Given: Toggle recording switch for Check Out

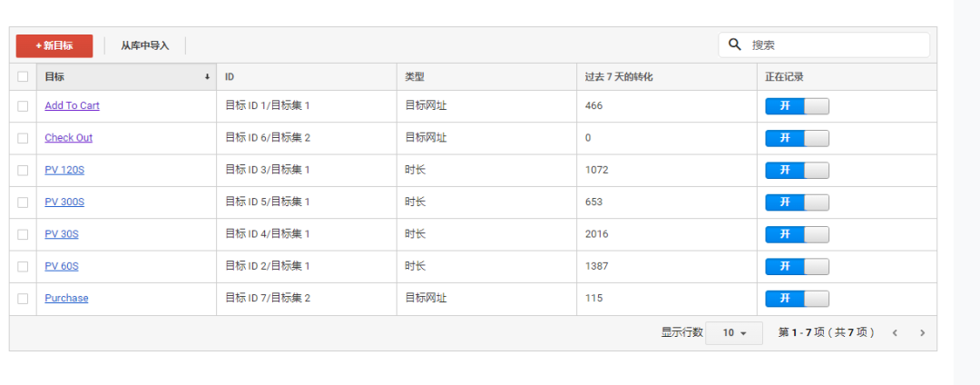Looking at the screenshot, I should pyautogui.click(x=797, y=138).
